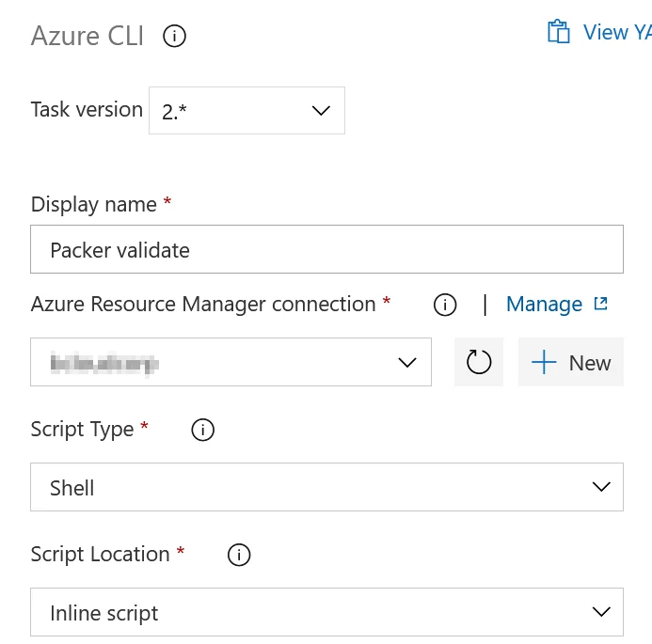Click the plus icon on the New button

(x=544, y=362)
